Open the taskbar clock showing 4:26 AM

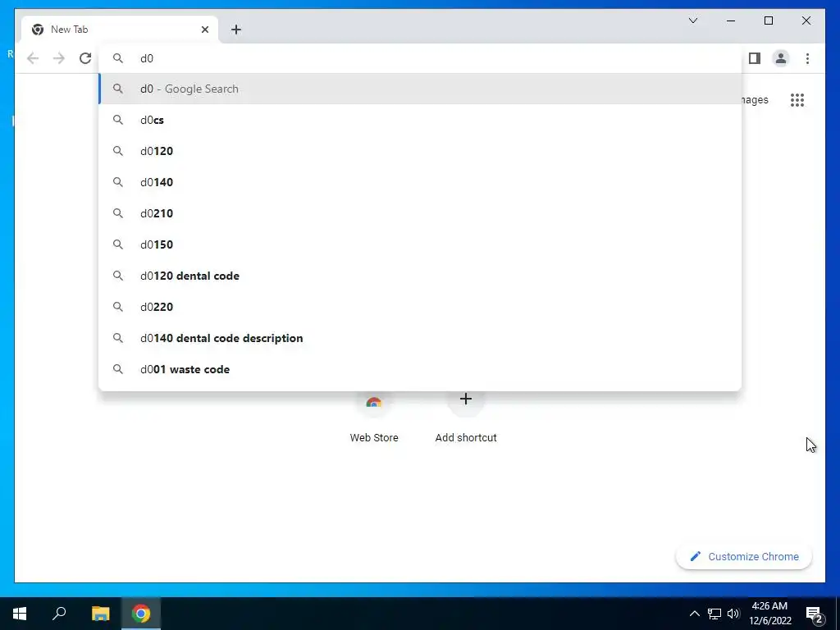(x=769, y=614)
